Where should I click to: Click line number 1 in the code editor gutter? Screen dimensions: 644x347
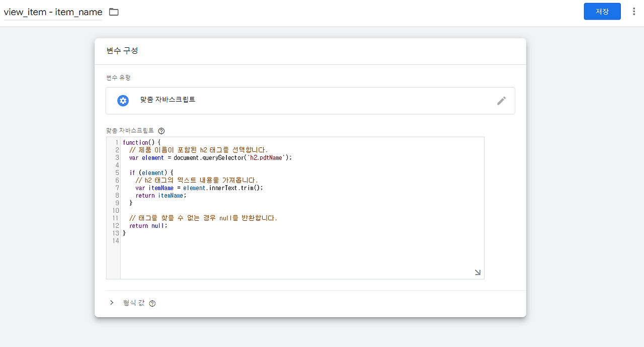click(116, 142)
